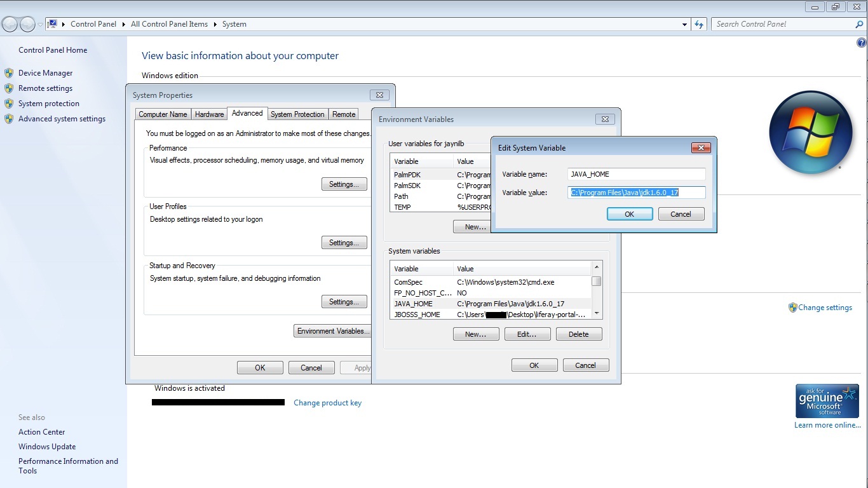
Task: Open Performance Information and Tools link
Action: 68,466
